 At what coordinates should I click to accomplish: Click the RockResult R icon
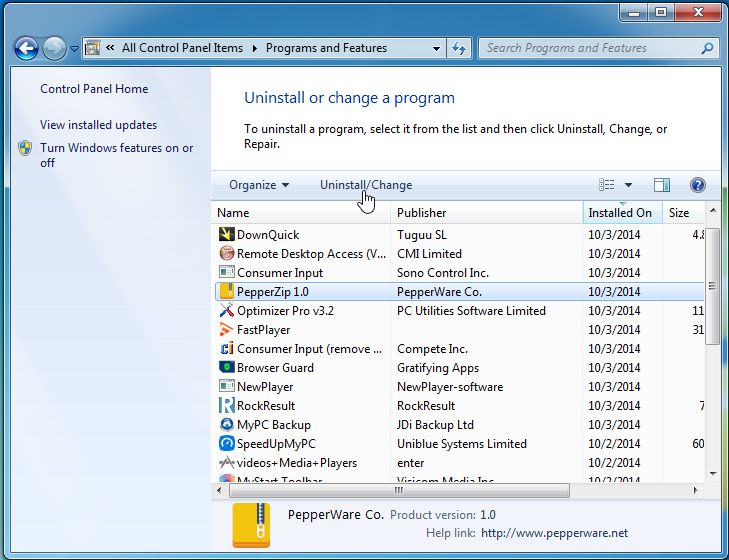click(226, 405)
